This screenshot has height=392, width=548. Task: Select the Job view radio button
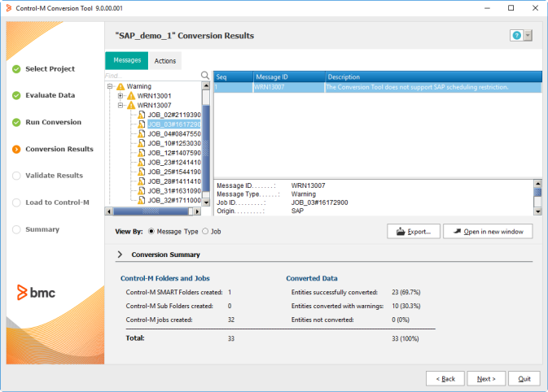click(205, 231)
